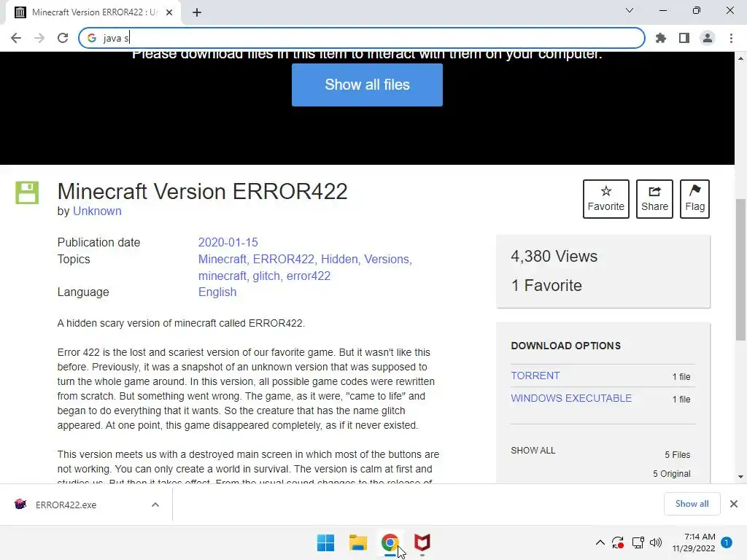The height and width of the screenshot is (560, 747).
Task: Open the Chrome three-dot menu
Action: [x=731, y=38]
